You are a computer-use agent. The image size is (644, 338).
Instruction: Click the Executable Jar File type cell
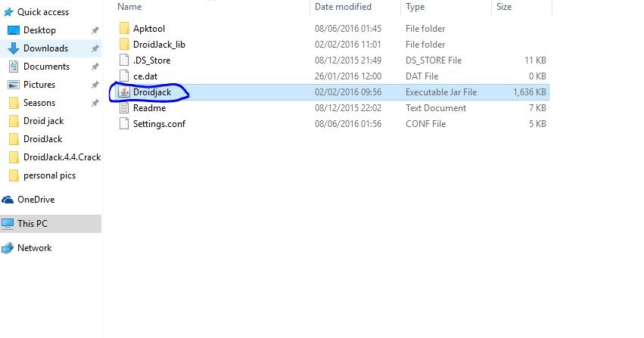(441, 92)
